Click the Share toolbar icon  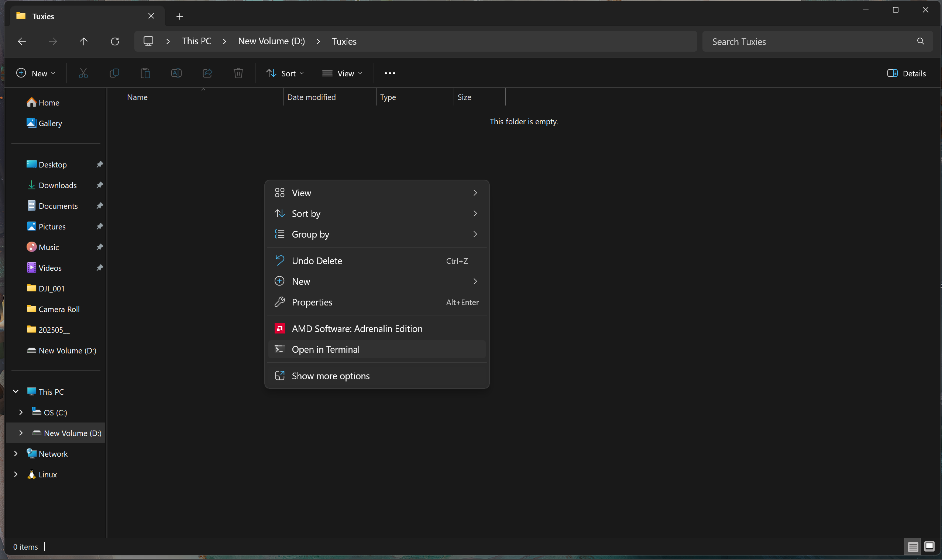tap(207, 73)
